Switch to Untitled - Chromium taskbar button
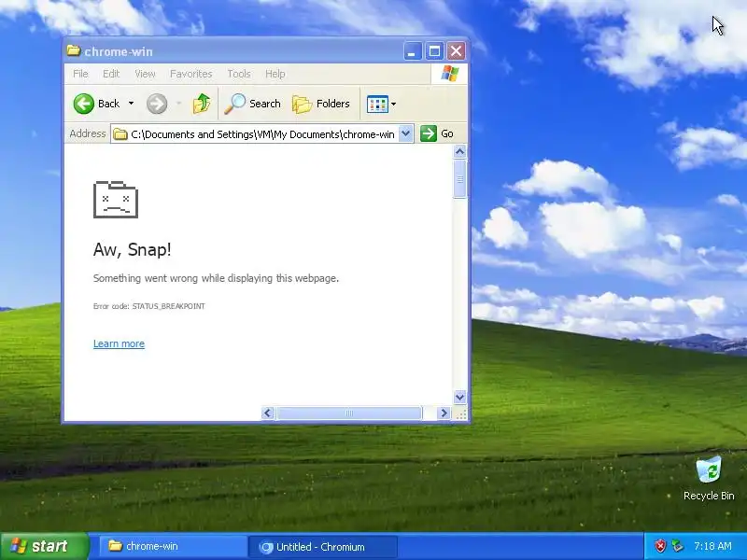Image resolution: width=747 pixels, height=560 pixels. 322,547
